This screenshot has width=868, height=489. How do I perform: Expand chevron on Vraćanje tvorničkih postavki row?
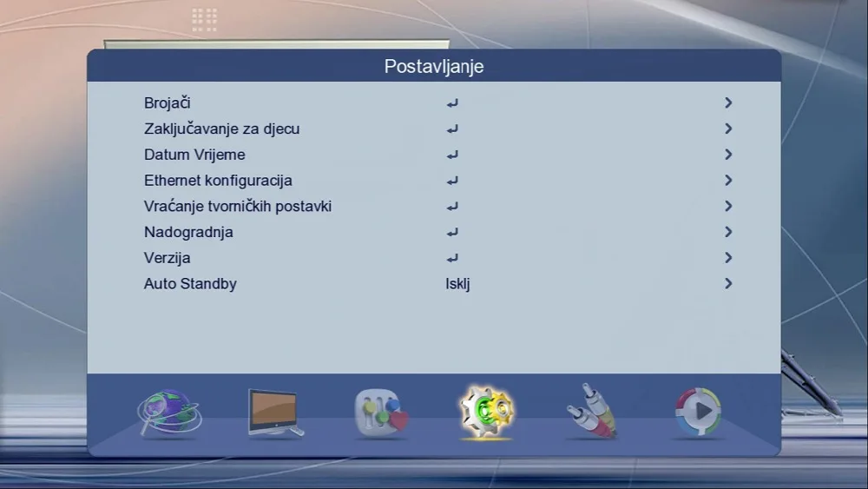coord(728,206)
